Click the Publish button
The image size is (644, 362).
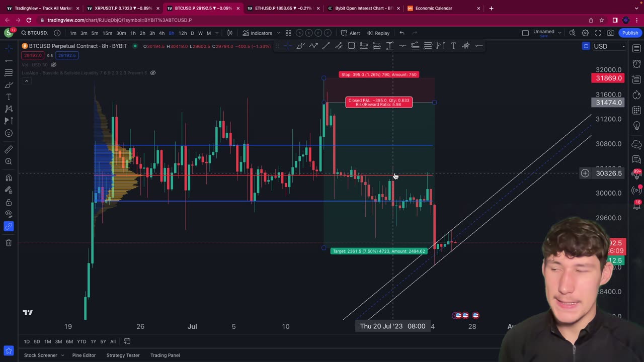click(x=630, y=33)
